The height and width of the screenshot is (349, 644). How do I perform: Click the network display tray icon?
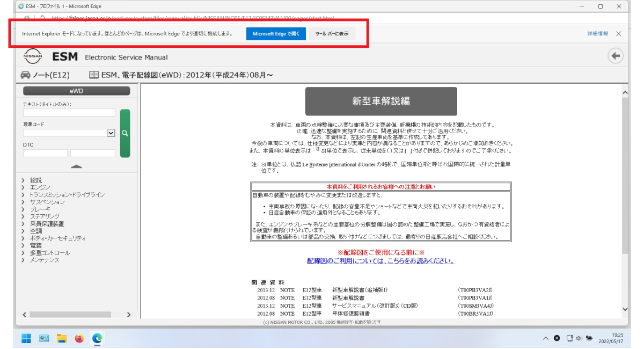coord(569,338)
